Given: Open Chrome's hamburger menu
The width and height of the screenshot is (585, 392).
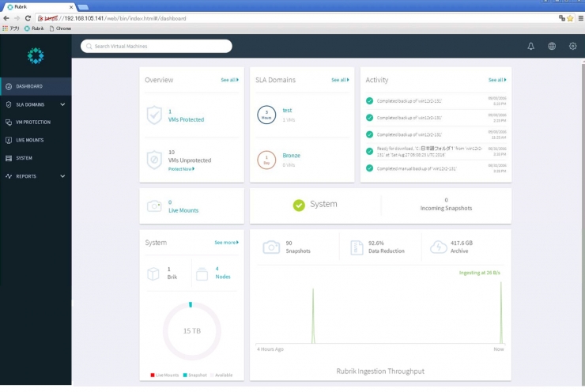Looking at the screenshot, I should pyautogui.click(x=579, y=18).
